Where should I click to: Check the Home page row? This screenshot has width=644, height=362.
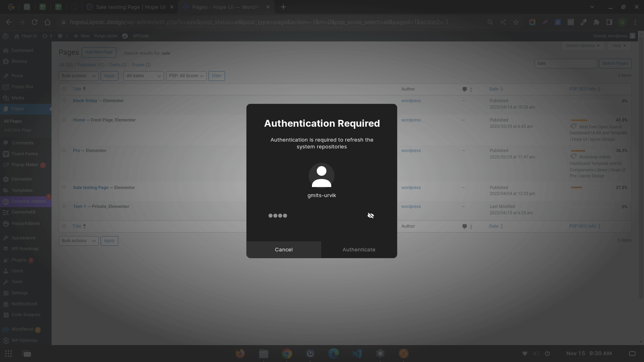64,120
